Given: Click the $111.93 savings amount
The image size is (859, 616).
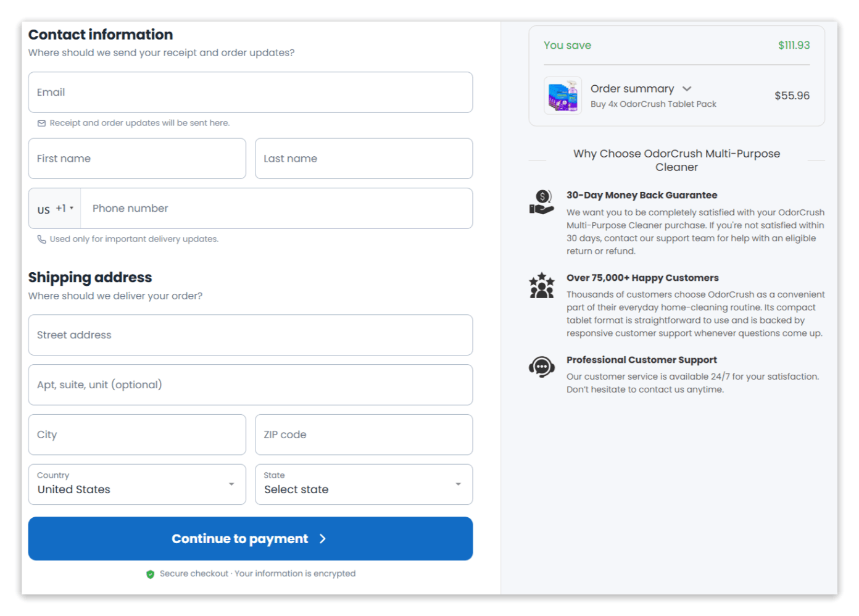Looking at the screenshot, I should [x=794, y=45].
